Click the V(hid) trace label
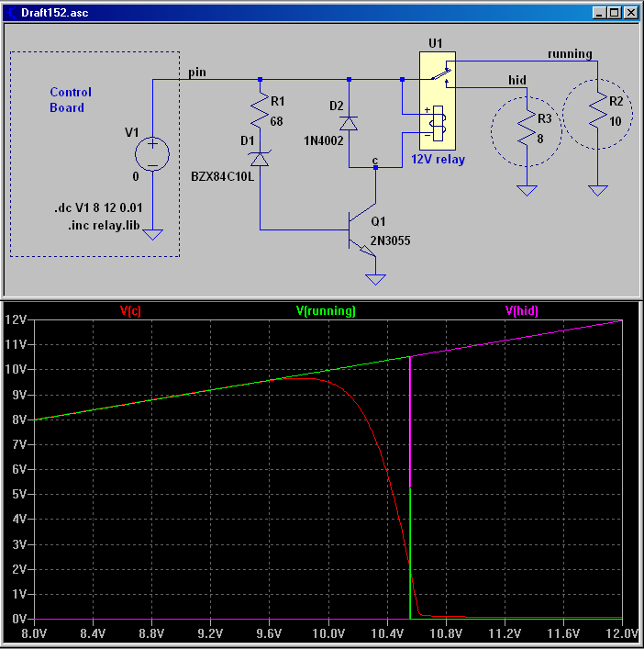Screen dimensions: 644x649 coord(522,311)
